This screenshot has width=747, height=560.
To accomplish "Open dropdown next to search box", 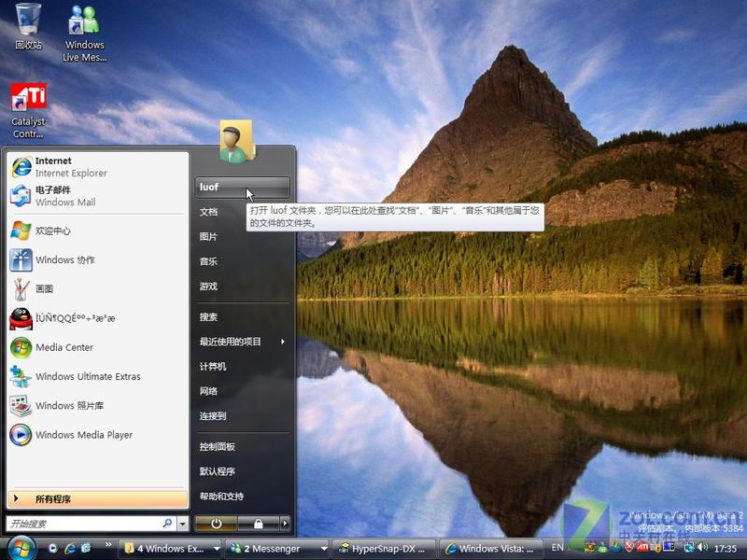I will pyautogui.click(x=183, y=525).
